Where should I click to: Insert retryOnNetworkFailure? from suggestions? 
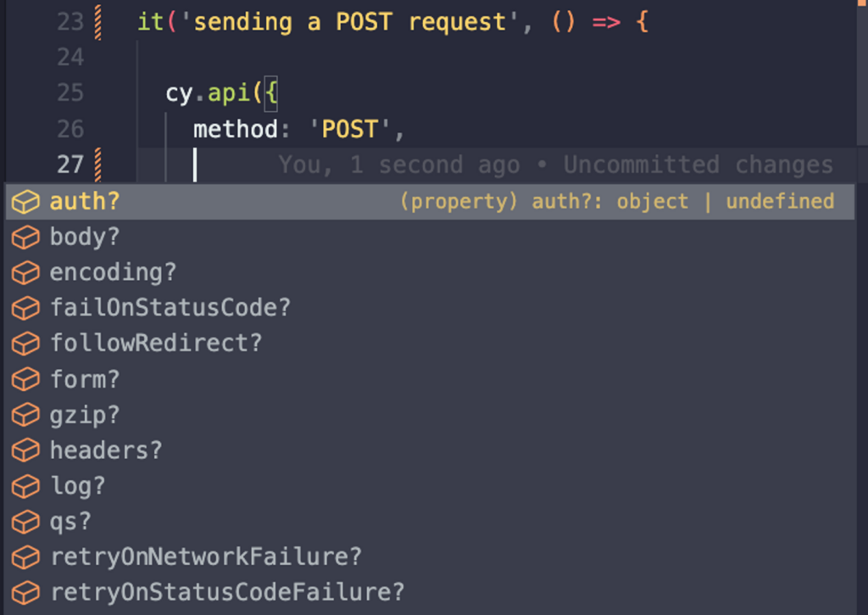205,557
